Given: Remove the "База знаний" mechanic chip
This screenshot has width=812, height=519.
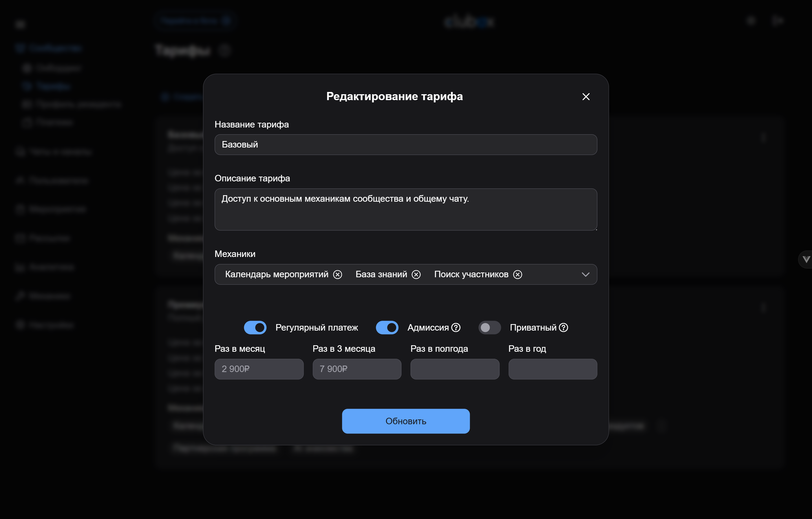Looking at the screenshot, I should click(416, 274).
